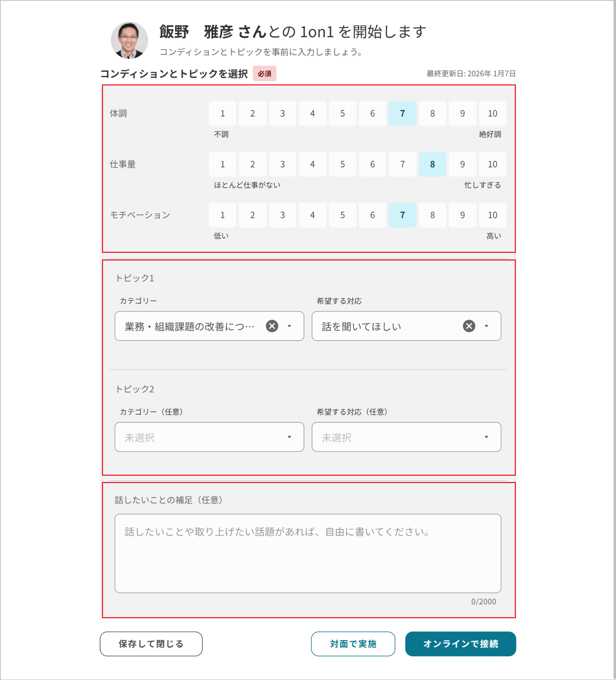Set モチベーション rating to 3
The image size is (616, 680).
[282, 215]
